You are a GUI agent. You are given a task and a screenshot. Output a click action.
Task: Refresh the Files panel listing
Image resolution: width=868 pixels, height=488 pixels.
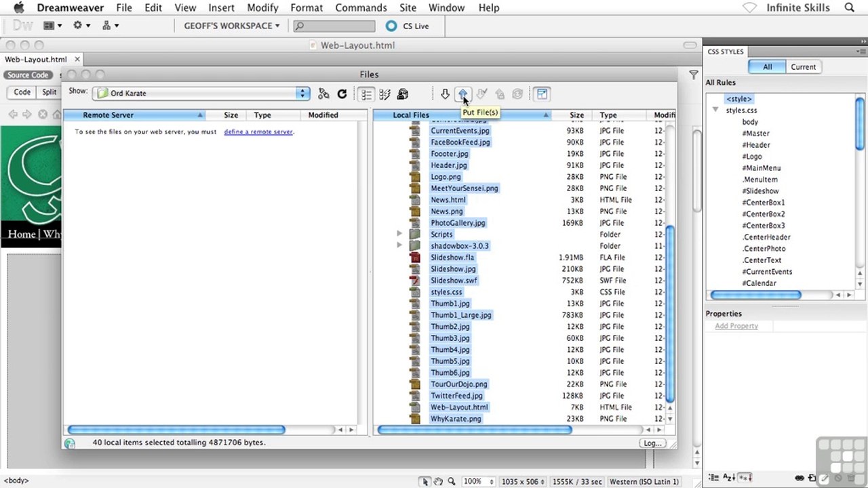342,94
